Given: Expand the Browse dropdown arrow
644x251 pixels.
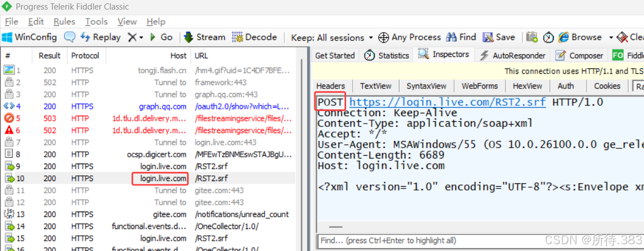Looking at the screenshot, I should [x=611, y=38].
